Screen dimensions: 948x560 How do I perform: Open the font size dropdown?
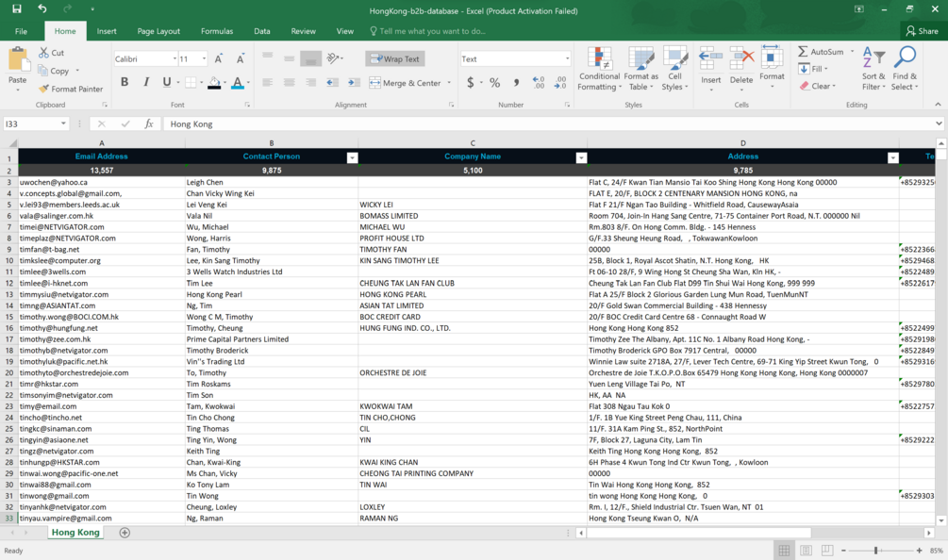(204, 58)
